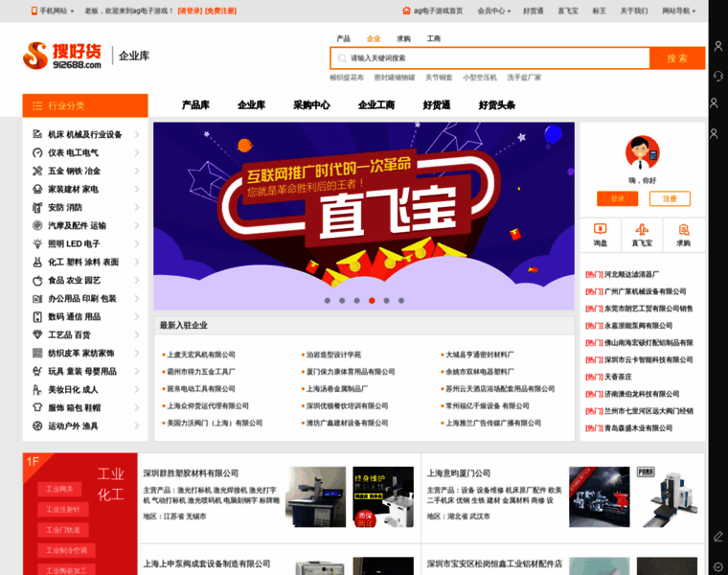Select the fourth red carousel dot
Image resolution: width=728 pixels, height=575 pixels.
(372, 301)
